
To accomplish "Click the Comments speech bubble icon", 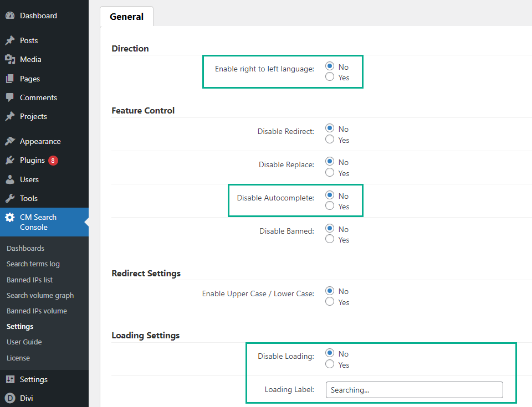I will [x=10, y=97].
